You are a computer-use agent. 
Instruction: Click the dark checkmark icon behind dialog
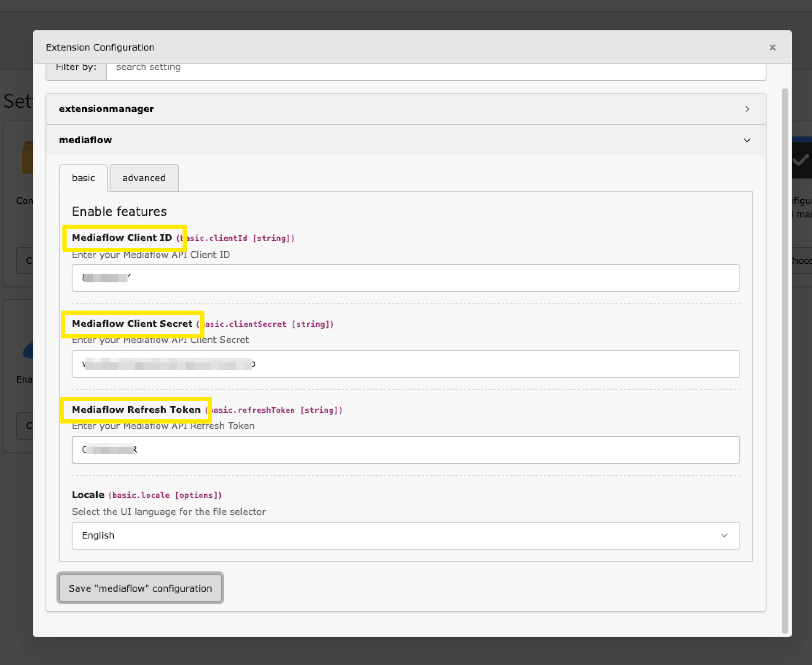click(801, 160)
